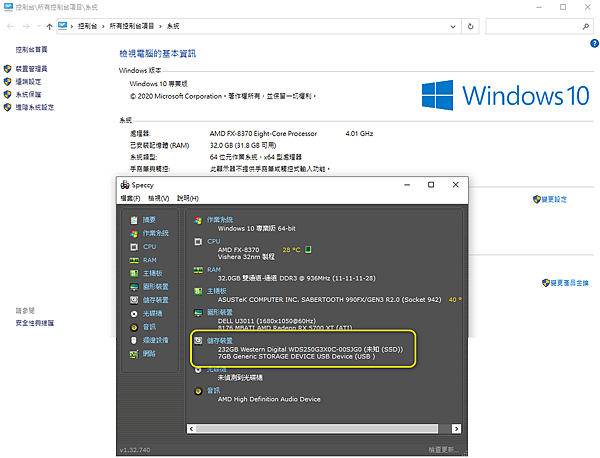Open 系統保護 (System protection) link

[x=28, y=95]
